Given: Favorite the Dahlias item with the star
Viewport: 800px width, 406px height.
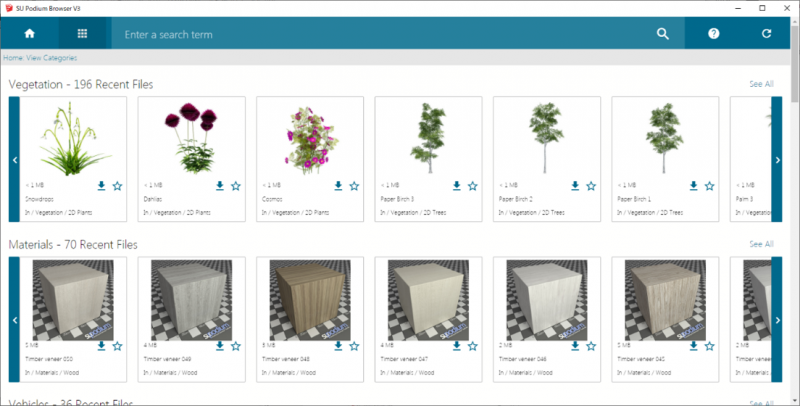Looking at the screenshot, I should 236,186.
